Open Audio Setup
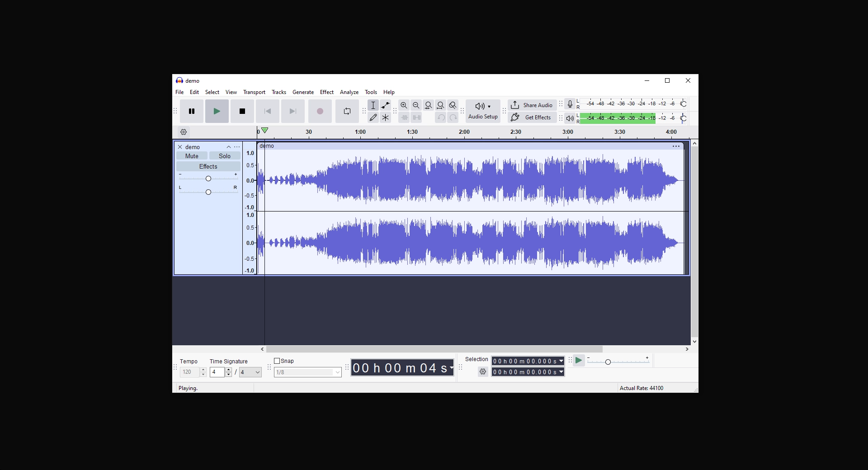The image size is (868, 470). click(482, 111)
